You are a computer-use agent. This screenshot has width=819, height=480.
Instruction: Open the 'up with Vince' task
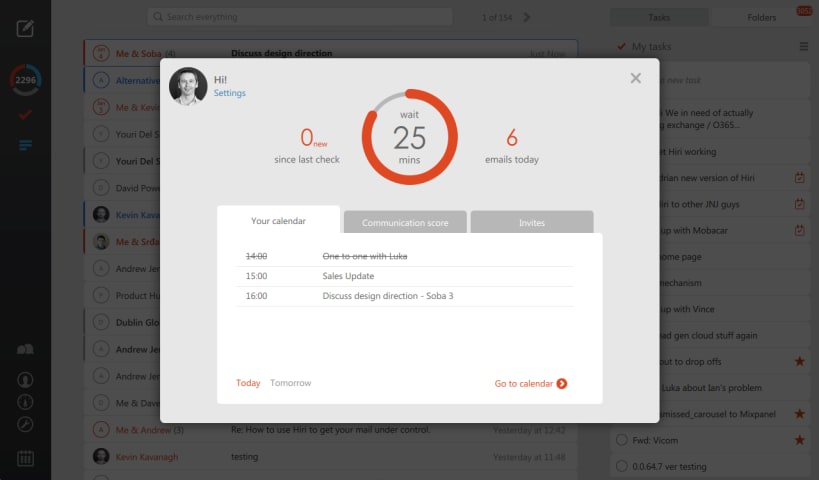(734, 309)
